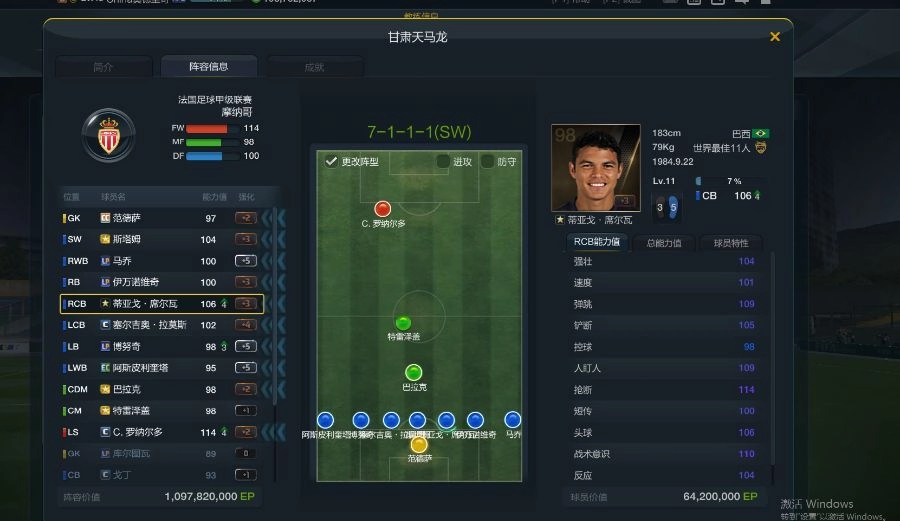The height and width of the screenshot is (521, 900).
Task: Enable the 防守 checkbox
Action: [x=487, y=162]
